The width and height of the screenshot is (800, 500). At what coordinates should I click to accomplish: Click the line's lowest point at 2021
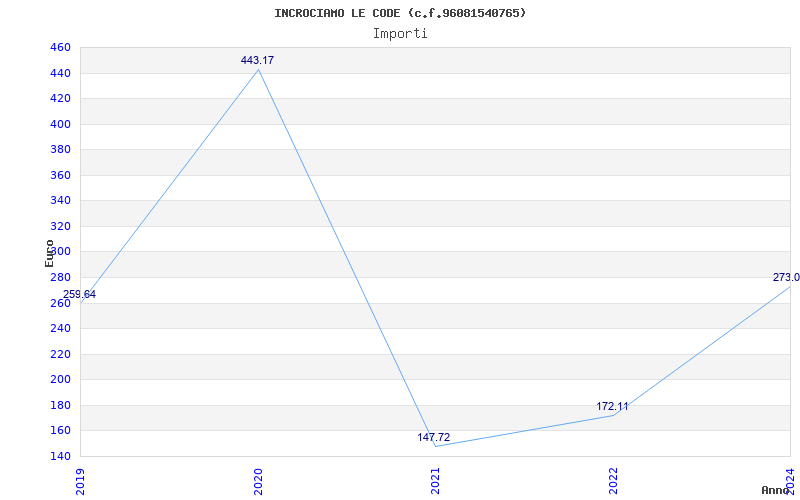(x=435, y=446)
